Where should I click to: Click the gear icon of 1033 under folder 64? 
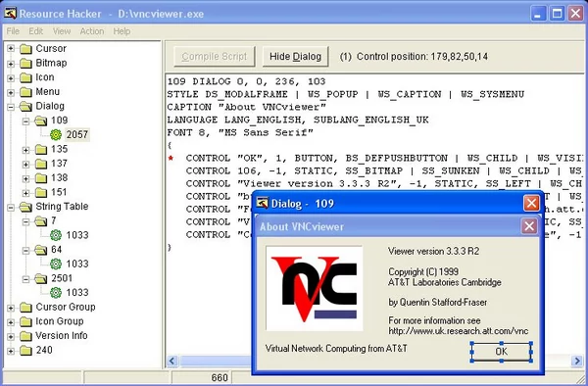(56, 264)
